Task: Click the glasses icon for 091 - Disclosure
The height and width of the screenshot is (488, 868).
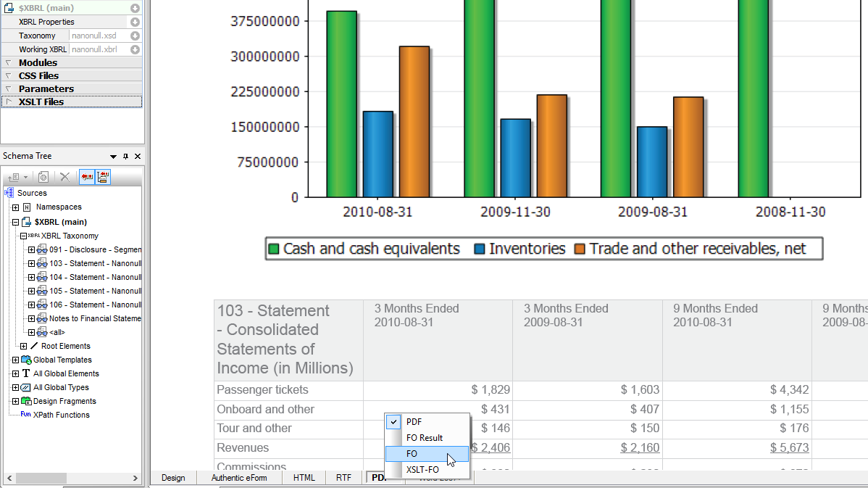Action: click(42, 249)
